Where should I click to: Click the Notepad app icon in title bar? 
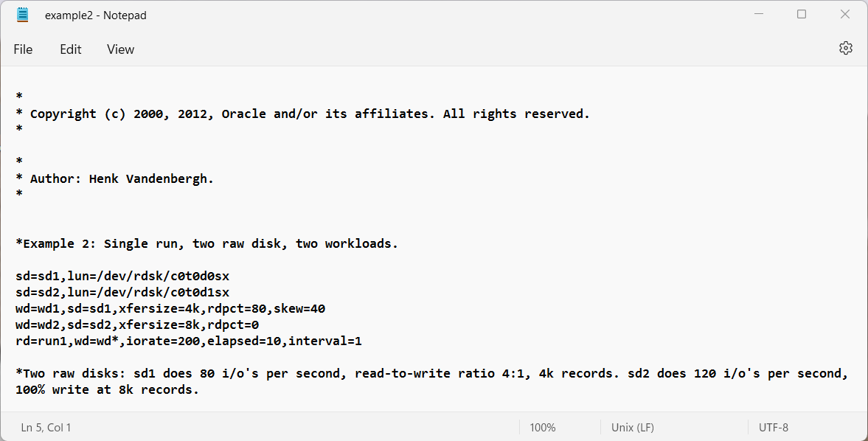(22, 15)
